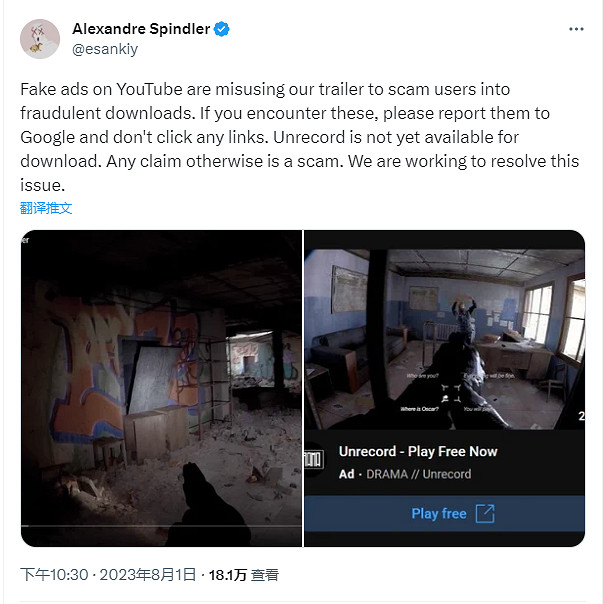Open the three-dot more options menu
603x604 pixels.
click(x=576, y=29)
